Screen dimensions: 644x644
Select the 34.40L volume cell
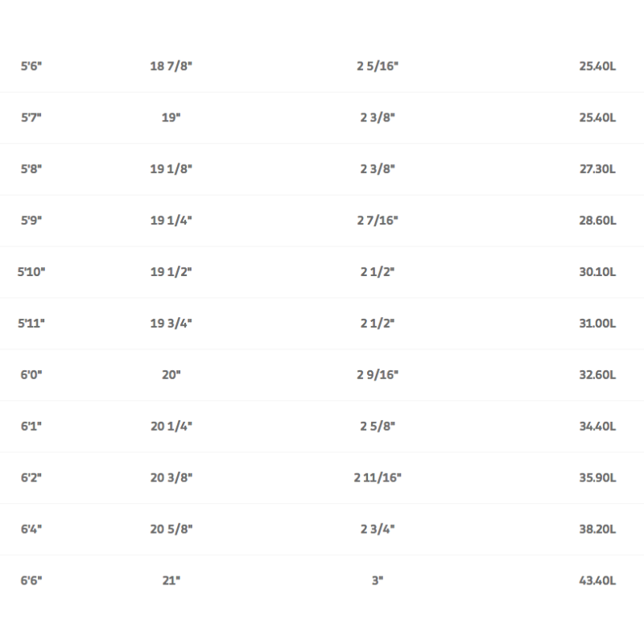coord(597,427)
